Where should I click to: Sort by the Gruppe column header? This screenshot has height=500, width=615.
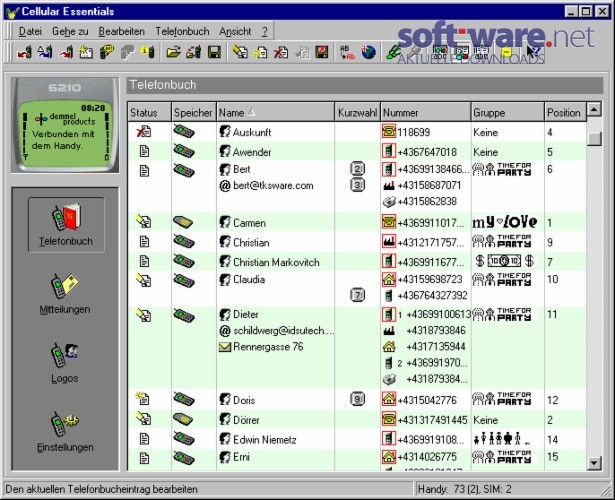tap(508, 113)
